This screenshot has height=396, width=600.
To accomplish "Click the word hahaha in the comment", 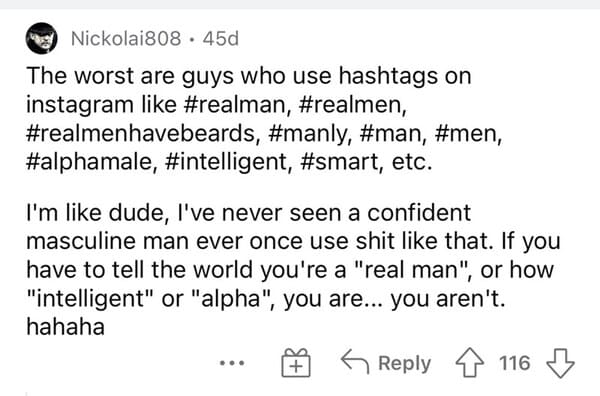I will pyautogui.click(x=65, y=328).
